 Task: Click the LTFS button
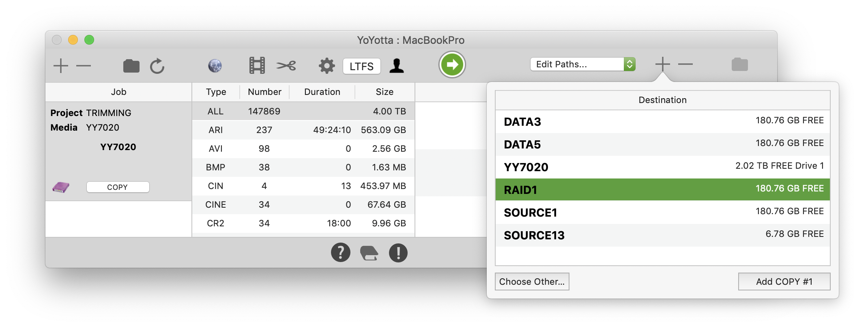(x=361, y=66)
